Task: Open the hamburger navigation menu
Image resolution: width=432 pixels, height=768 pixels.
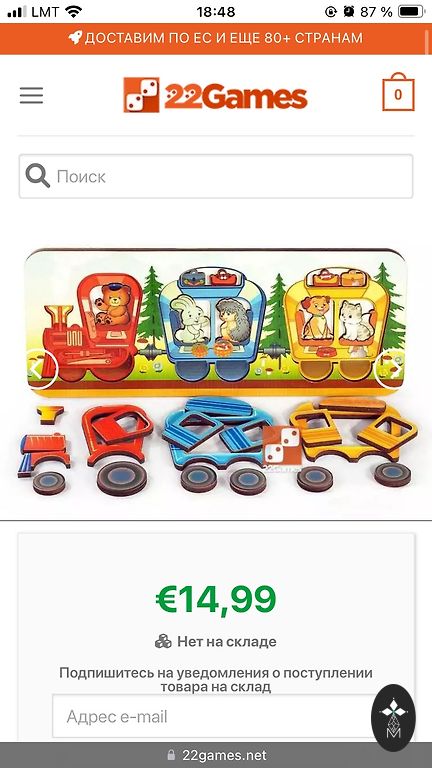Action: click(x=31, y=95)
